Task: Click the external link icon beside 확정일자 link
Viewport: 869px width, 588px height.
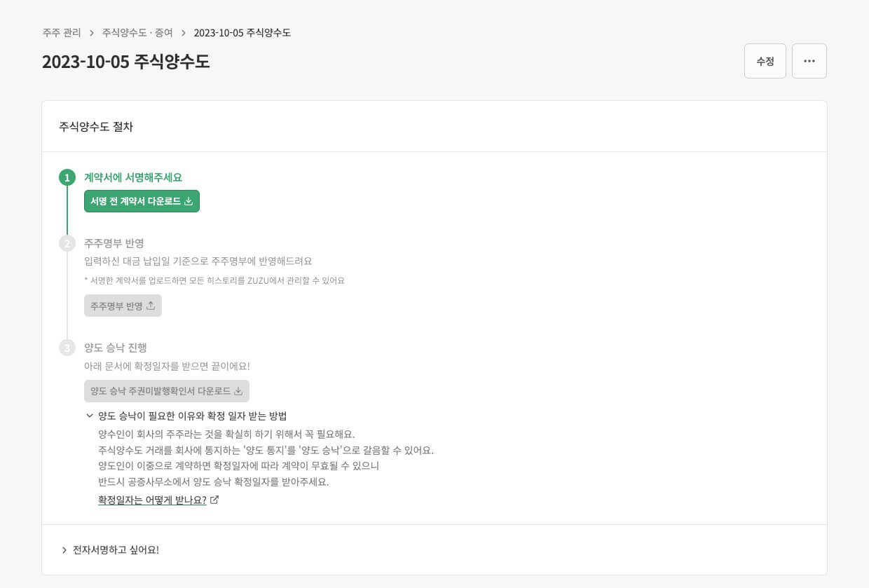Action: [214, 500]
